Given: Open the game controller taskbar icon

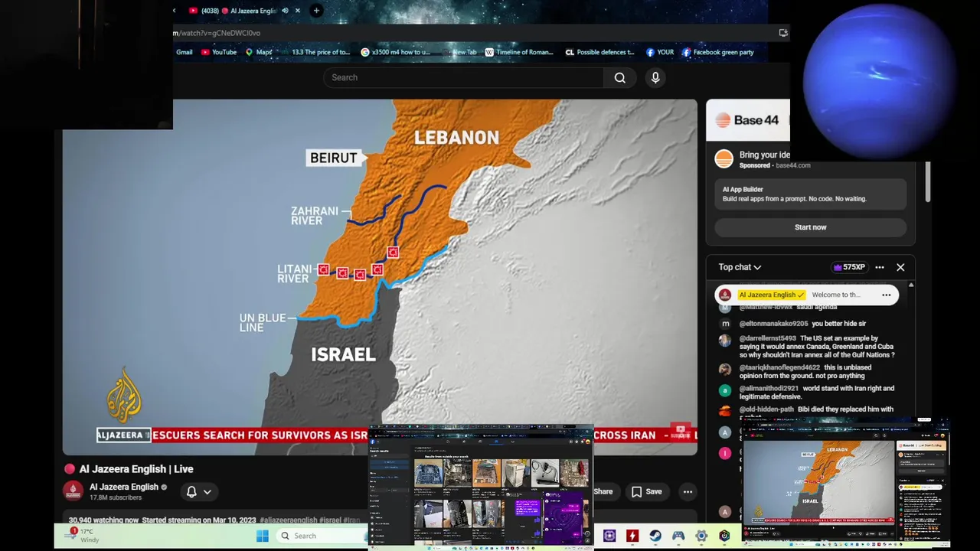Looking at the screenshot, I should 678,536.
